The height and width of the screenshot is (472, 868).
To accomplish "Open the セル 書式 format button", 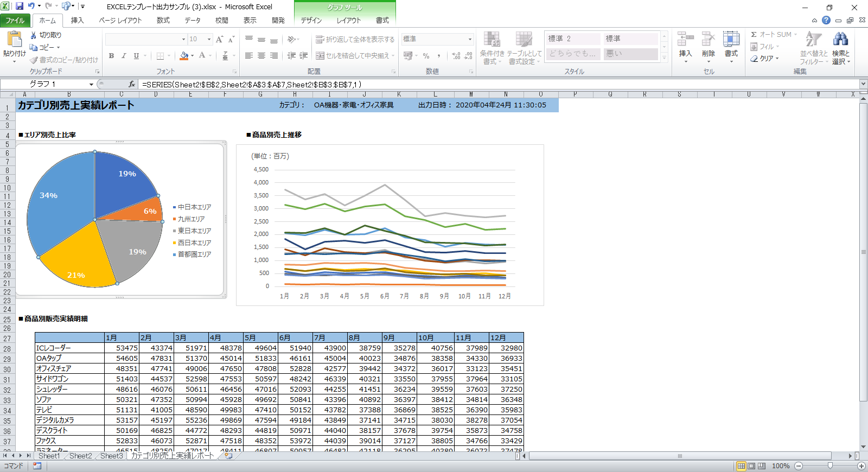I will coord(731,47).
